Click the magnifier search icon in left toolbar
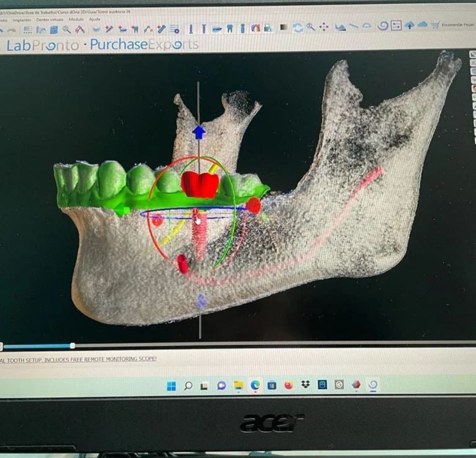 pos(67,30)
